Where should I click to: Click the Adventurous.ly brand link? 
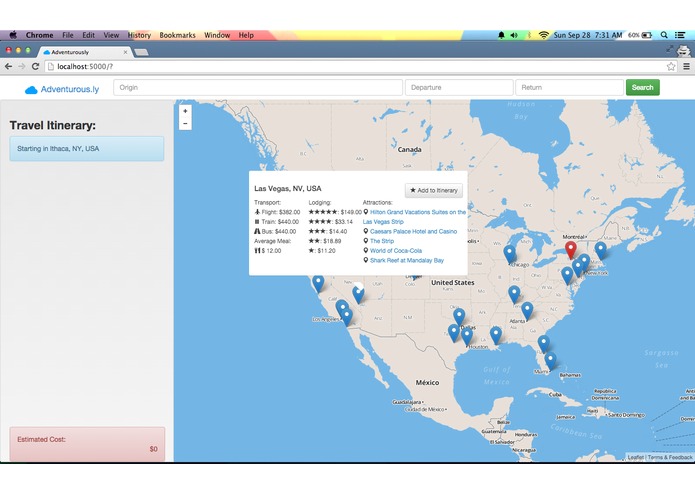coord(70,89)
